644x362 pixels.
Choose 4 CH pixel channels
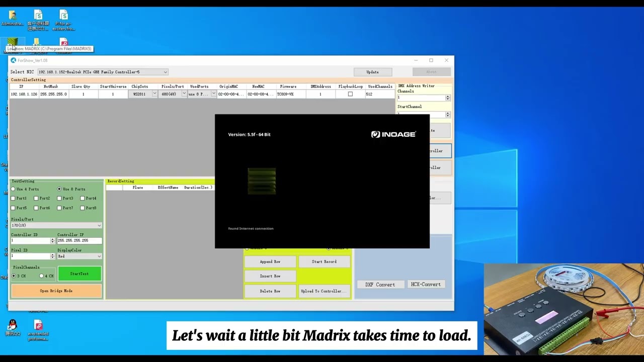[42, 276]
